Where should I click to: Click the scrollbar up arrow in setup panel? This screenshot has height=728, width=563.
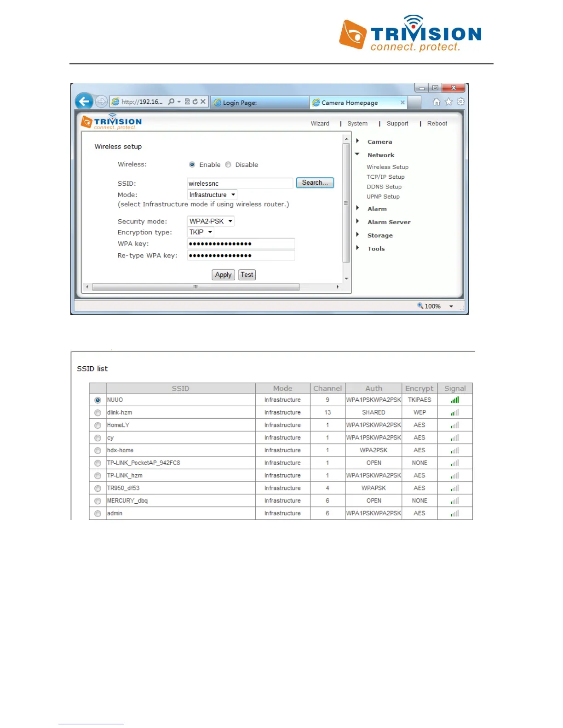[x=346, y=138]
